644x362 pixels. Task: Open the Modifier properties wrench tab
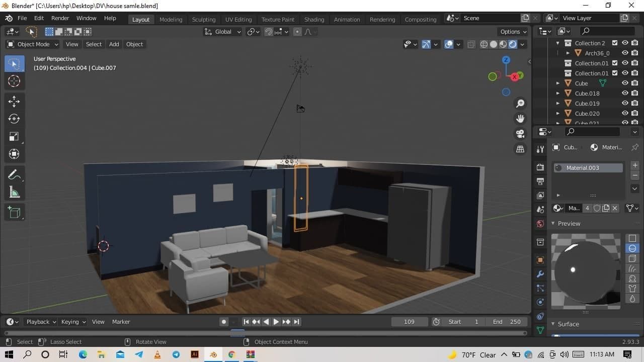(540, 274)
